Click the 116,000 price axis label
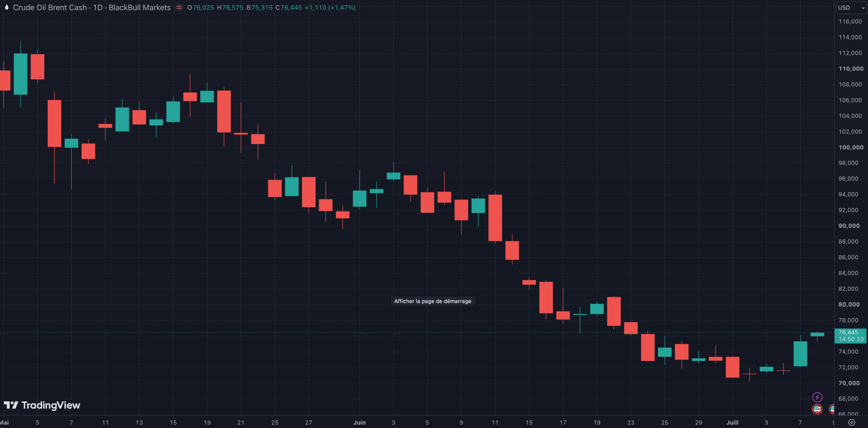The height and width of the screenshot is (428, 868). [850, 21]
